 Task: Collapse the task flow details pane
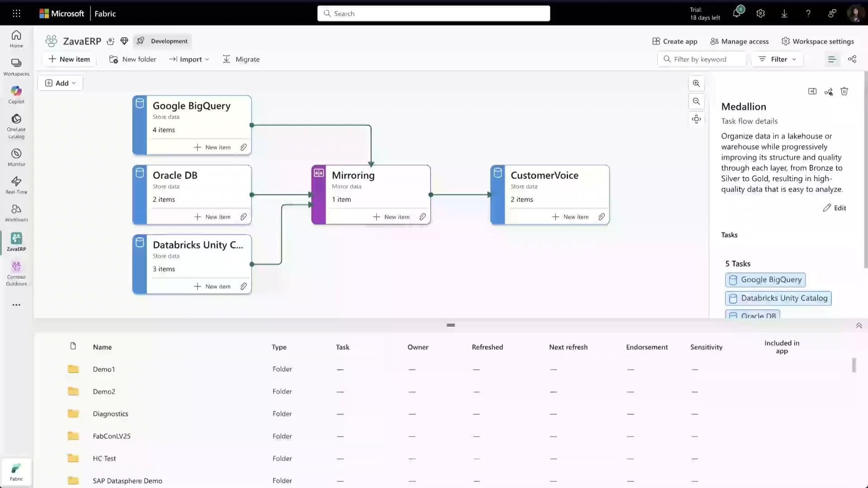point(812,92)
